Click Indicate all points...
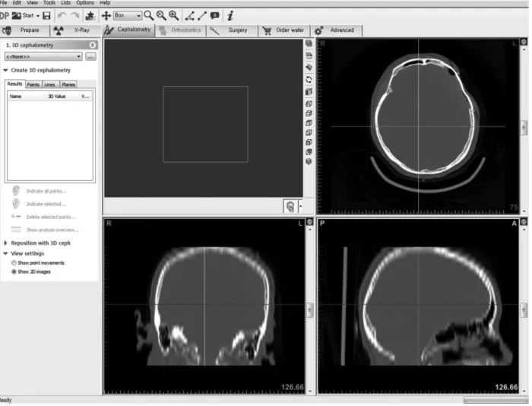Viewport: 532px width, 406px height. pos(46,192)
